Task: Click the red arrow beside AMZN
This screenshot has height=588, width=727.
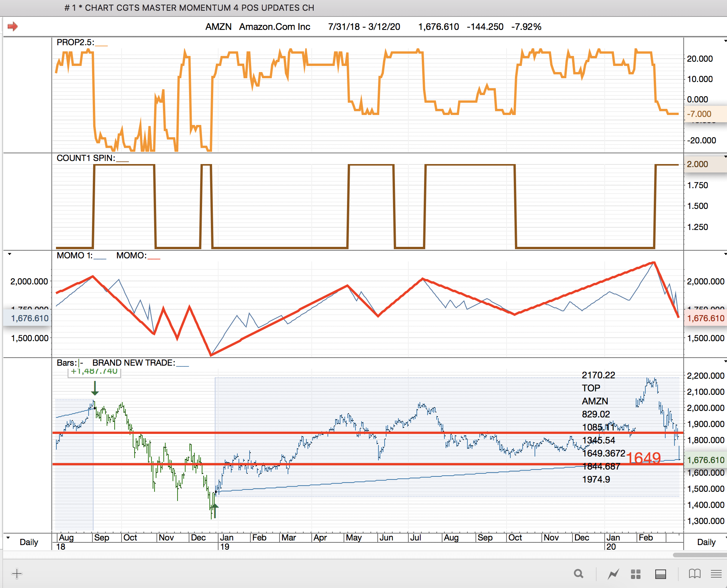Action: [13, 26]
